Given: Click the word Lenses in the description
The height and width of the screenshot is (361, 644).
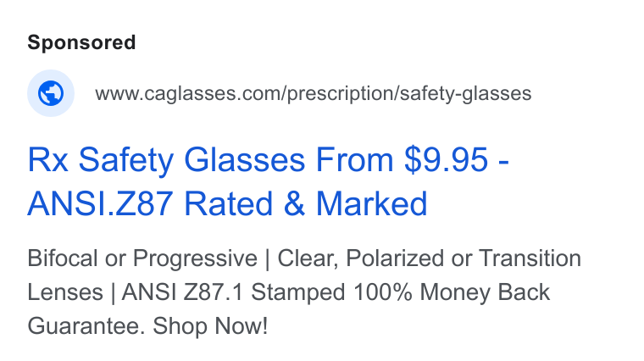Looking at the screenshot, I should (x=65, y=292).
